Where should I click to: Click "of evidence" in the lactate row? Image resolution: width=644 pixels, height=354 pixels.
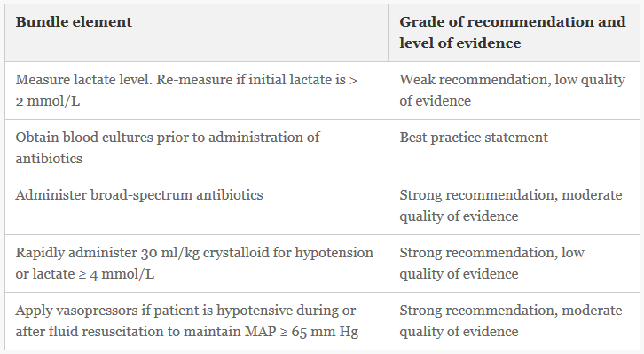435,101
